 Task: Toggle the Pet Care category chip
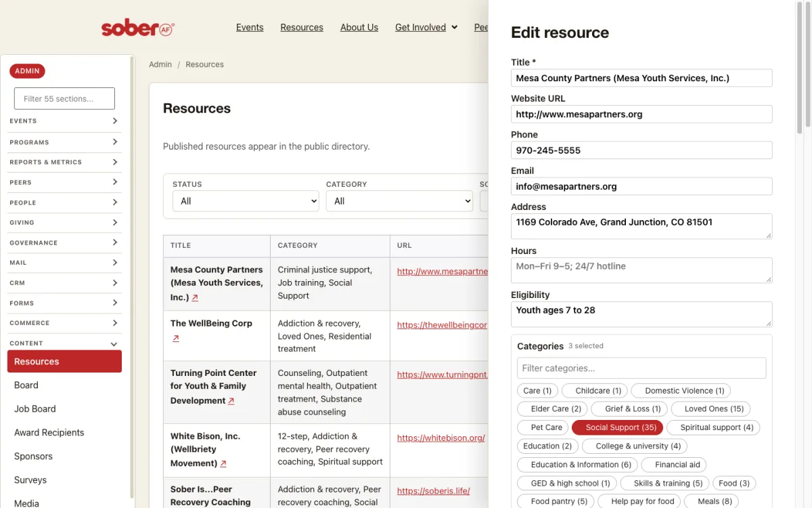click(x=543, y=427)
